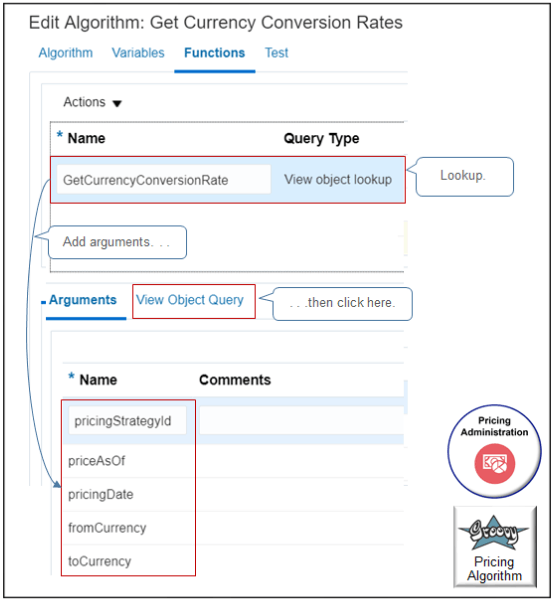Click the pricingStrategyId argument name field
This screenshot has height=601, width=554.
tap(127, 421)
